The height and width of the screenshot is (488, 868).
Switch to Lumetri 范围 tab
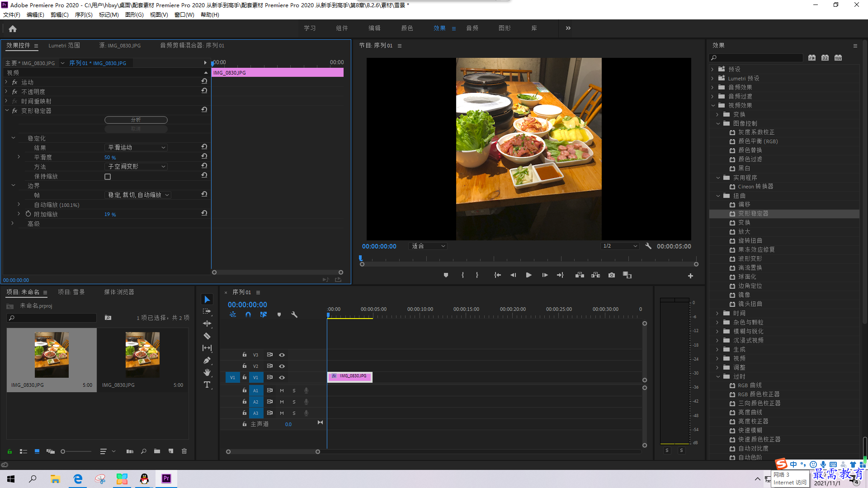coord(64,46)
